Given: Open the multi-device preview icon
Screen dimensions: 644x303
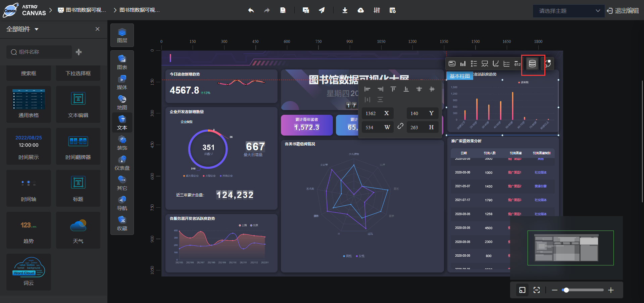Looking at the screenshot, I should click(306, 10).
